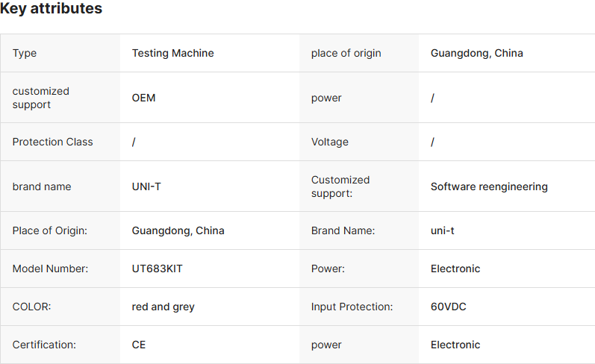
Task: Click the "Type" label cell
Action: (x=25, y=53)
